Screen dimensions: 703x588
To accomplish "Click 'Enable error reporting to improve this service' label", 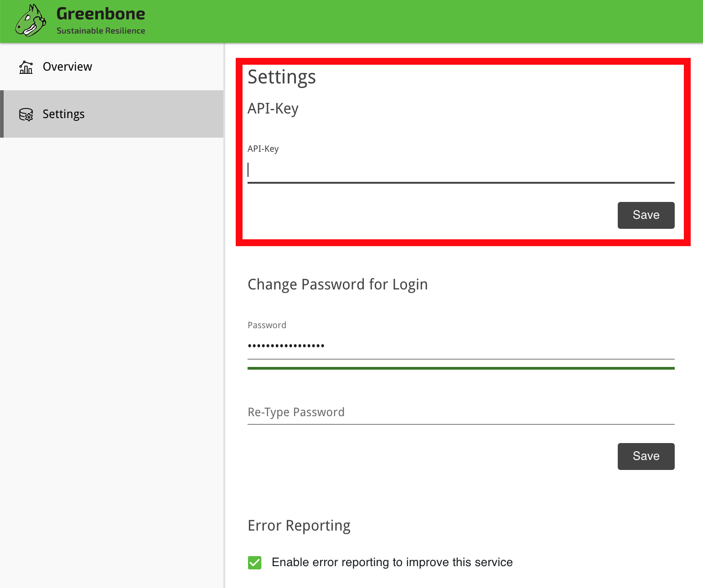I will (x=392, y=562).
